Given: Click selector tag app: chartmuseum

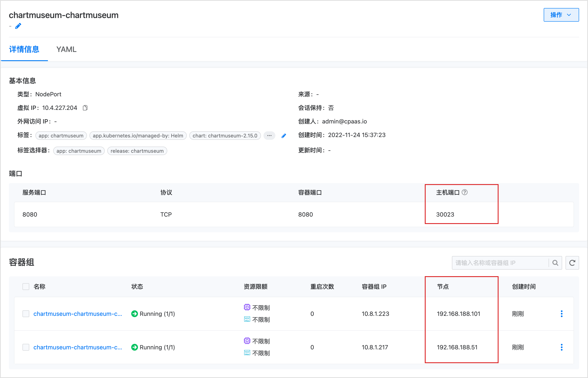Looking at the screenshot, I should [79, 151].
